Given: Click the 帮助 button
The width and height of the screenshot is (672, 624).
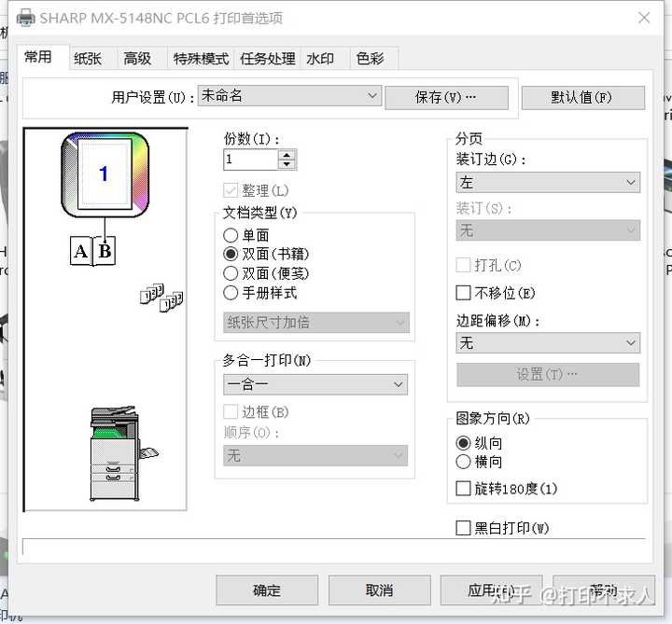Looking at the screenshot, I should click(x=604, y=590).
